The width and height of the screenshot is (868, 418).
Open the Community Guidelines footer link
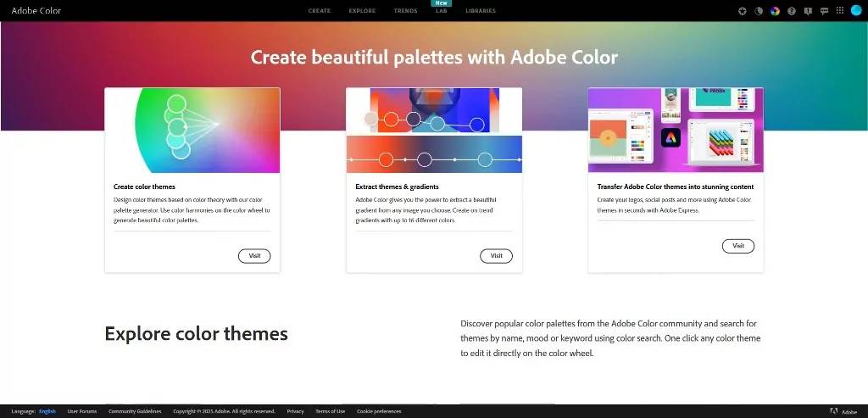[x=135, y=411]
